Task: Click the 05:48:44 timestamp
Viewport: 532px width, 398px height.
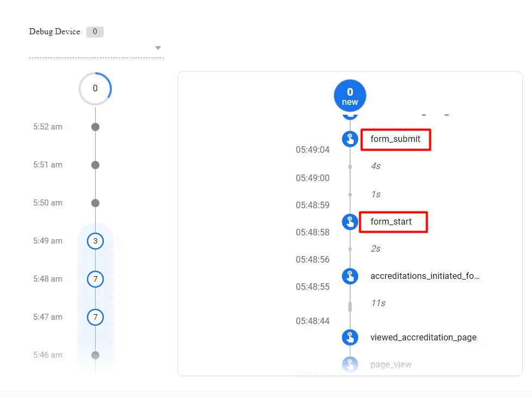Action: pyautogui.click(x=312, y=321)
